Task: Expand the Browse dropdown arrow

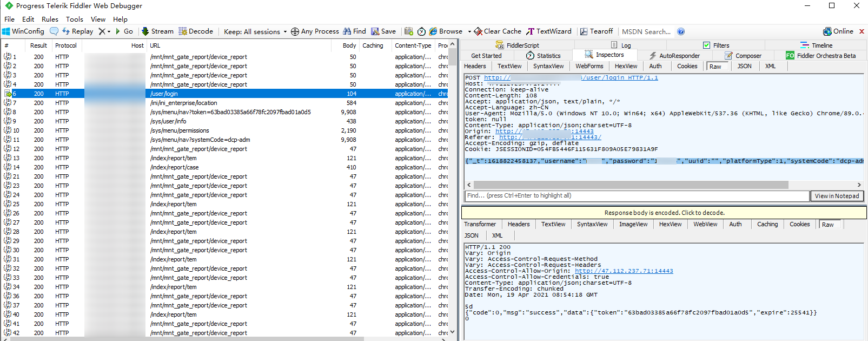Action: (469, 31)
